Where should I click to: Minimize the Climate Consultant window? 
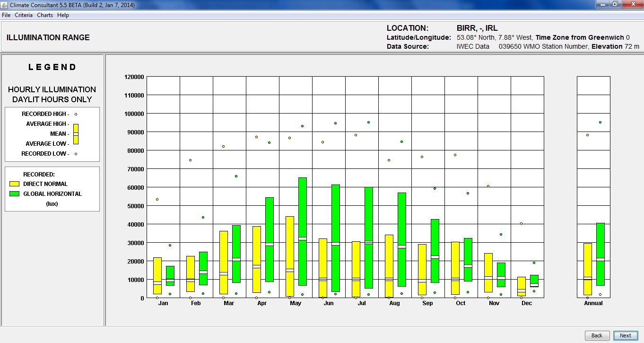coord(602,4)
